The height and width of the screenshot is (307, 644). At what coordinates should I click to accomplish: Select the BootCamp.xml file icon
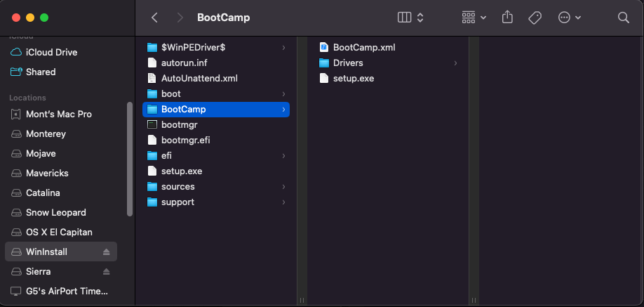tap(324, 48)
